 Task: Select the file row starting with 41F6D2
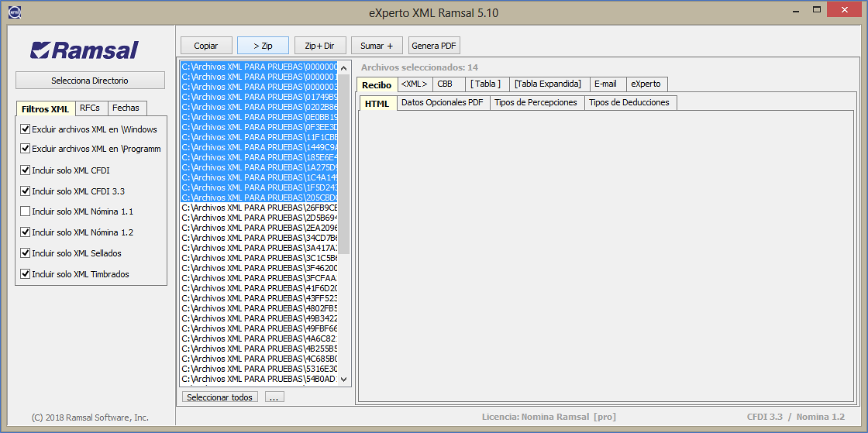(x=259, y=287)
